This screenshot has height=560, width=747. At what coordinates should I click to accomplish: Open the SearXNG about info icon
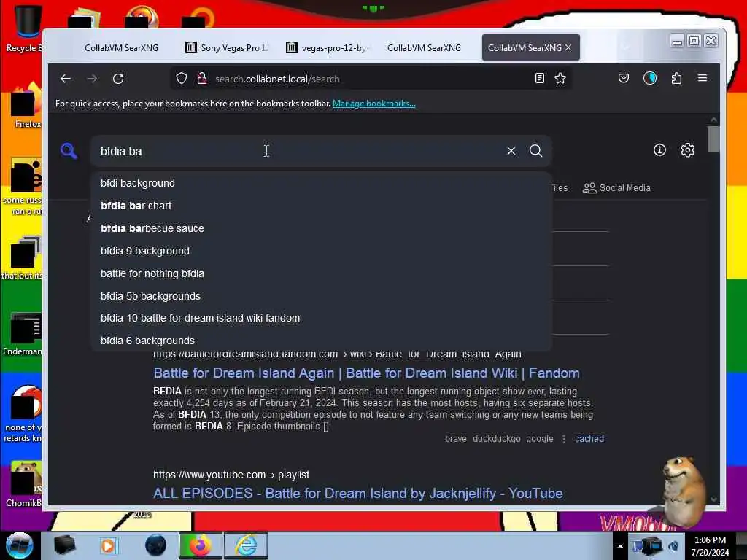[x=659, y=150]
